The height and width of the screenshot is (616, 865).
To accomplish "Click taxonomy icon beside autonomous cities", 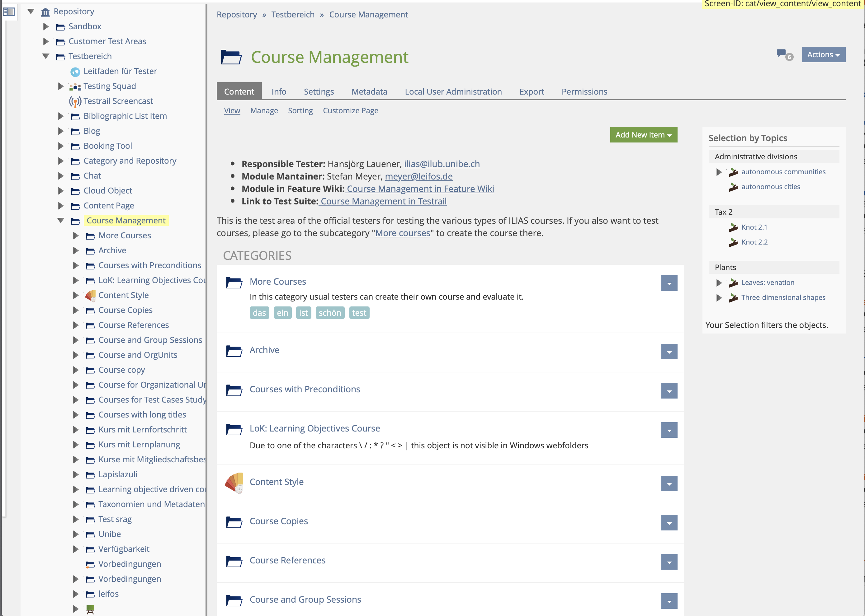I will (733, 187).
